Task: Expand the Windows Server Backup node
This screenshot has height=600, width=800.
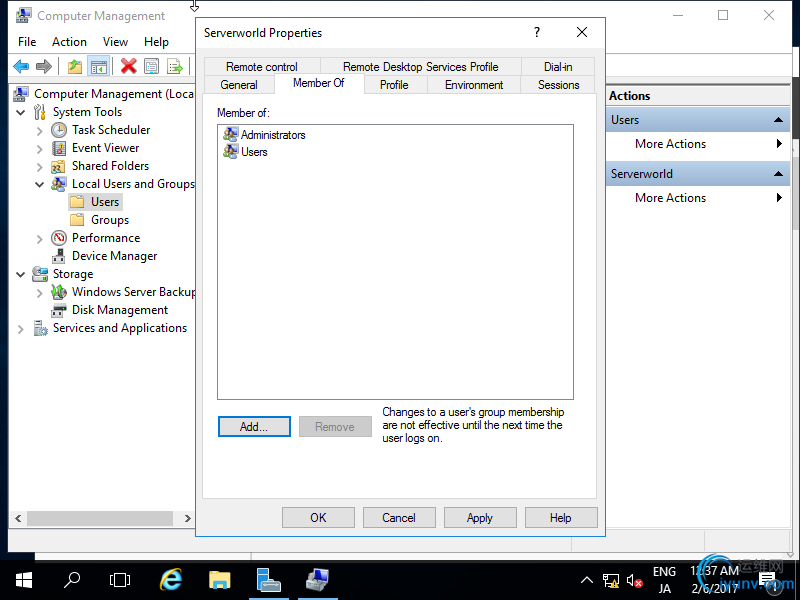Action: point(40,292)
